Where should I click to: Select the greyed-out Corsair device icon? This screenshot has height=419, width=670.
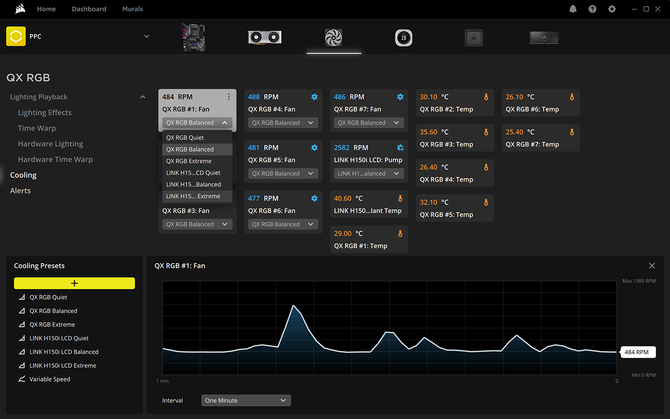(x=473, y=38)
